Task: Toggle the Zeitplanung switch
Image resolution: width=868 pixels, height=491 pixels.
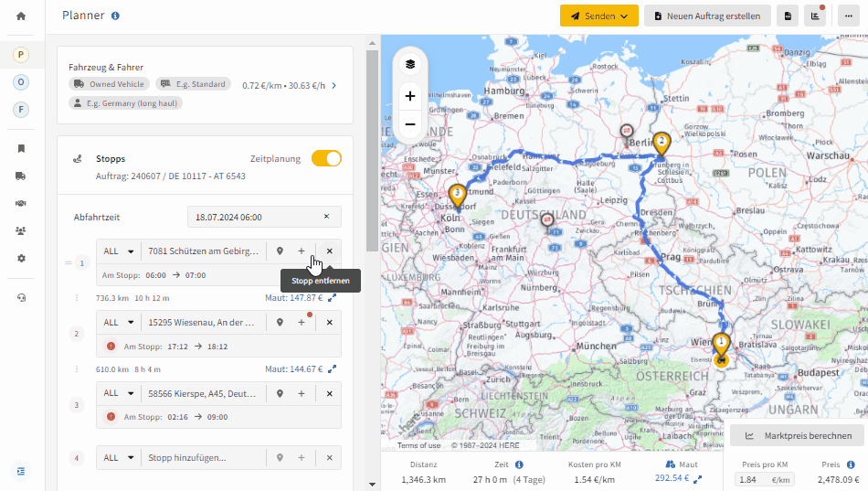Action: point(326,158)
